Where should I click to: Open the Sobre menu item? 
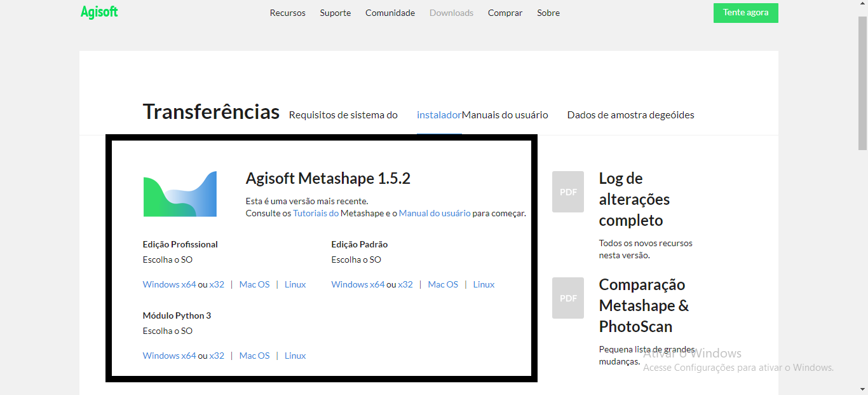pyautogui.click(x=548, y=13)
